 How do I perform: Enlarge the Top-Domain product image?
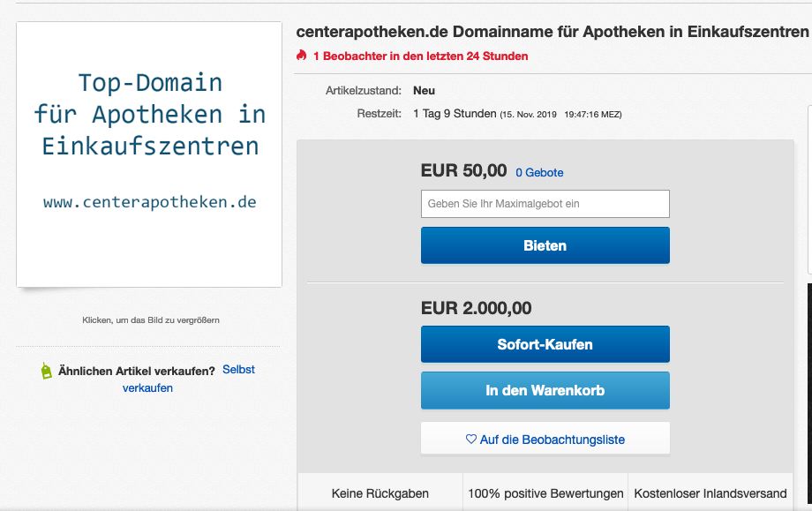(149, 154)
